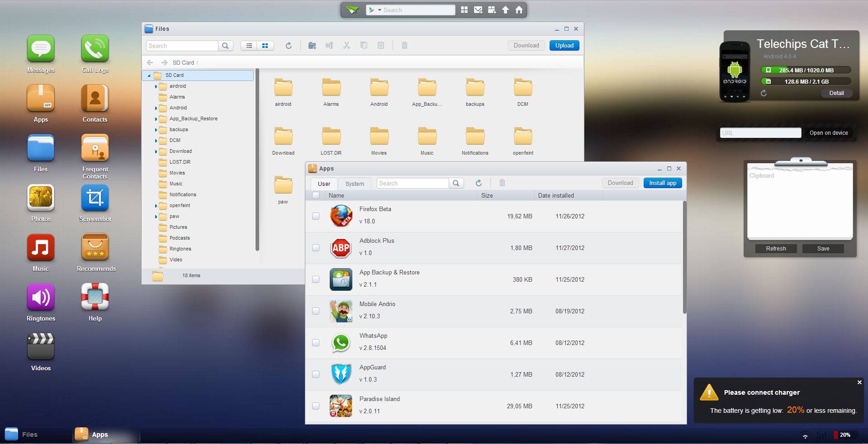Open the Messages desktop icon
868x444 pixels.
click(41, 49)
